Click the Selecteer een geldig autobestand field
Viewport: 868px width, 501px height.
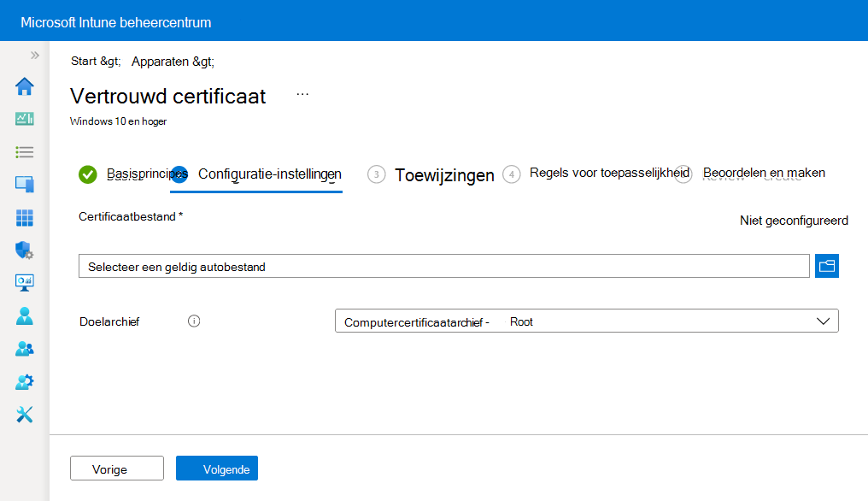[444, 266]
